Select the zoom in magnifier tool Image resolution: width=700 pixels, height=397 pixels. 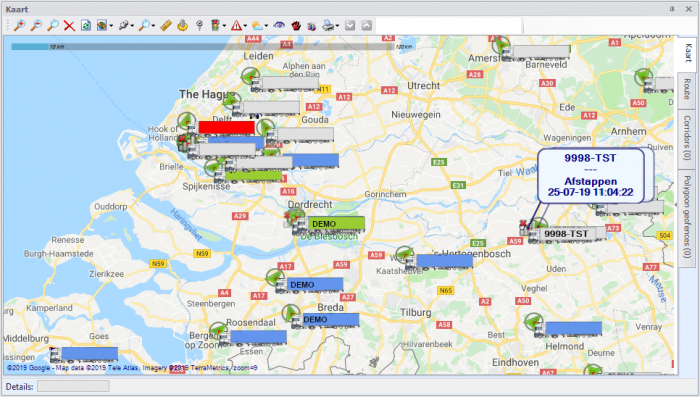pos(19,25)
